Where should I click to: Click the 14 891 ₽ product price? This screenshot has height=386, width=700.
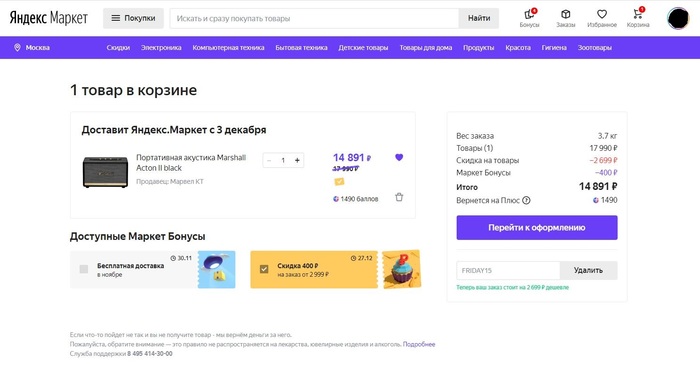[x=352, y=158]
